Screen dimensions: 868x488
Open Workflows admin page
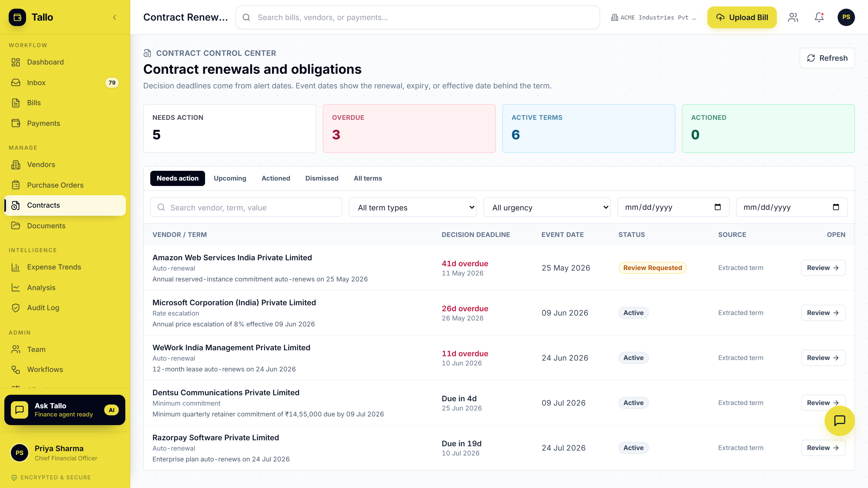(x=65, y=370)
